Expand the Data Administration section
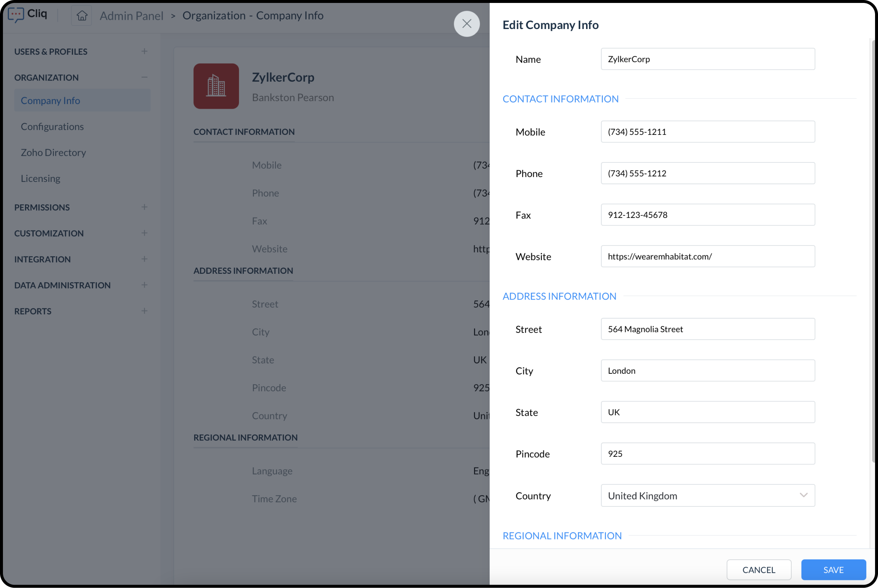Screen dimensions: 878x588 point(144,285)
